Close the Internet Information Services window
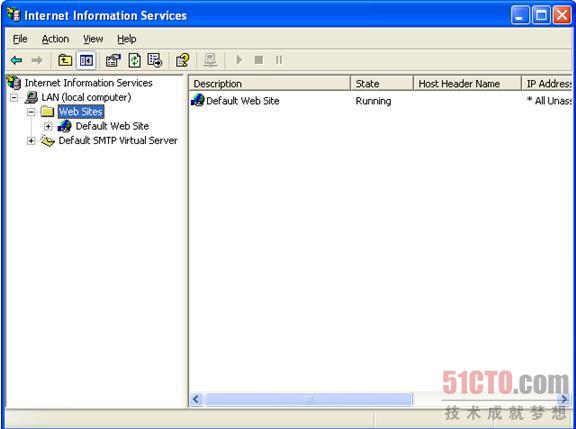The image size is (576, 429). (562, 15)
